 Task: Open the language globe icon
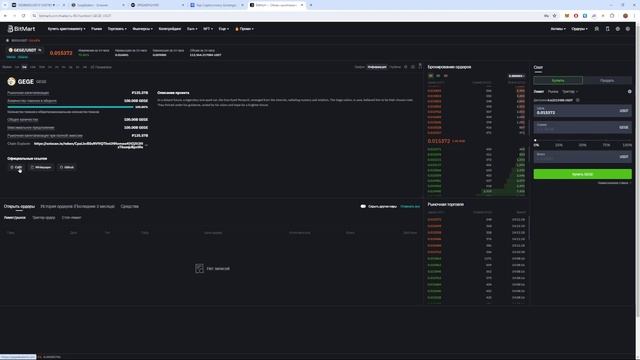coord(618,29)
